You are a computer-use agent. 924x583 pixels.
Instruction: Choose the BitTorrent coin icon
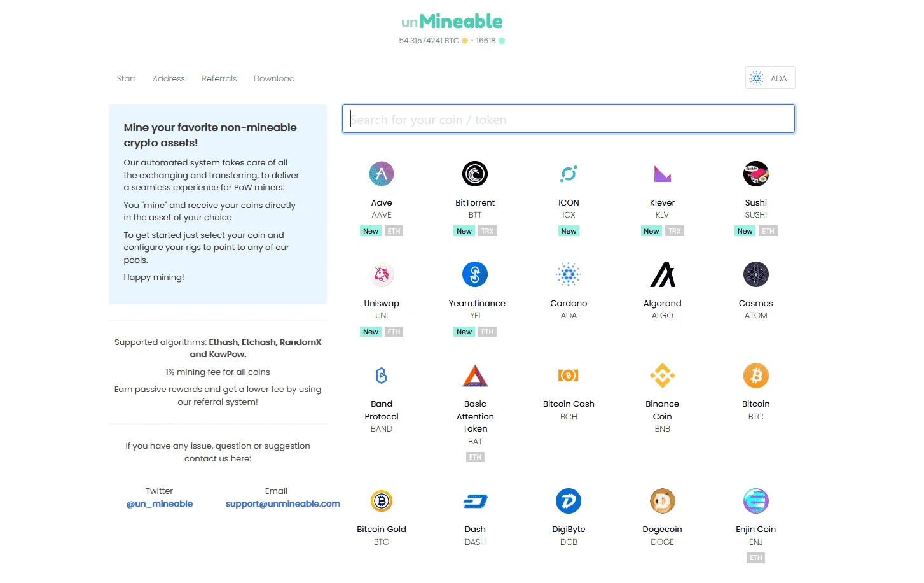(x=475, y=174)
